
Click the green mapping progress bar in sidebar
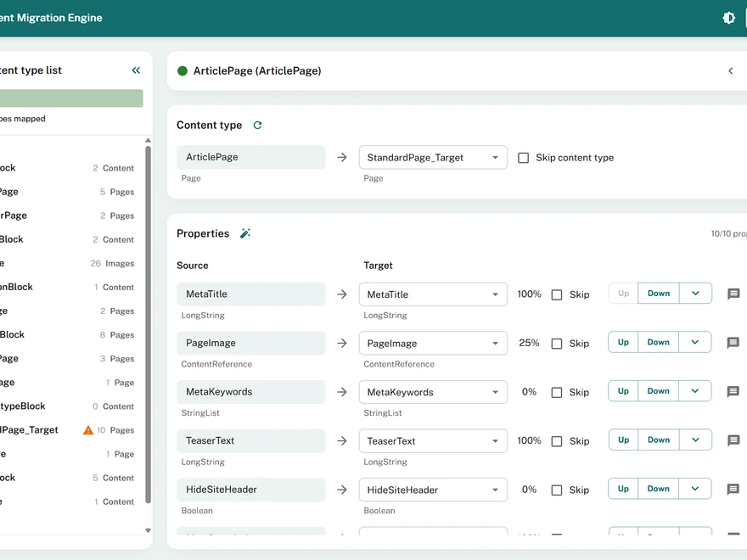(71, 98)
